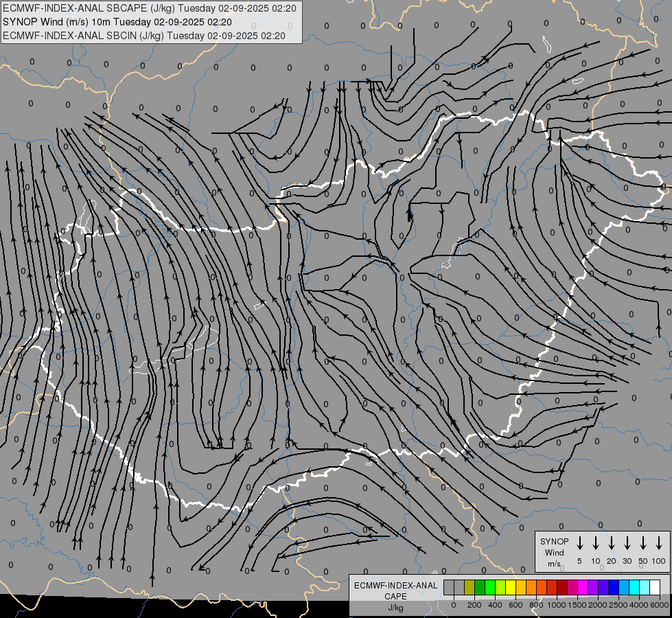The image size is (672, 618).
Task: Click the 20 m/s wind arrow symbol
Action: point(612,543)
